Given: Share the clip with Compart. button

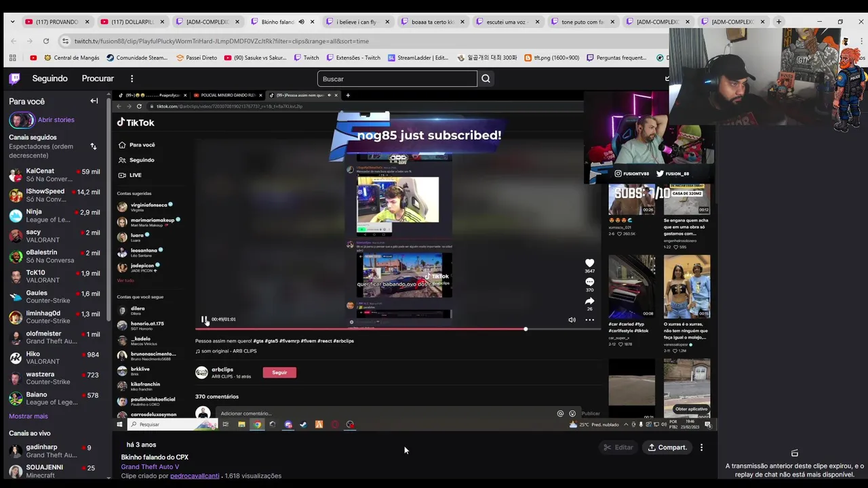Looking at the screenshot, I should (667, 447).
